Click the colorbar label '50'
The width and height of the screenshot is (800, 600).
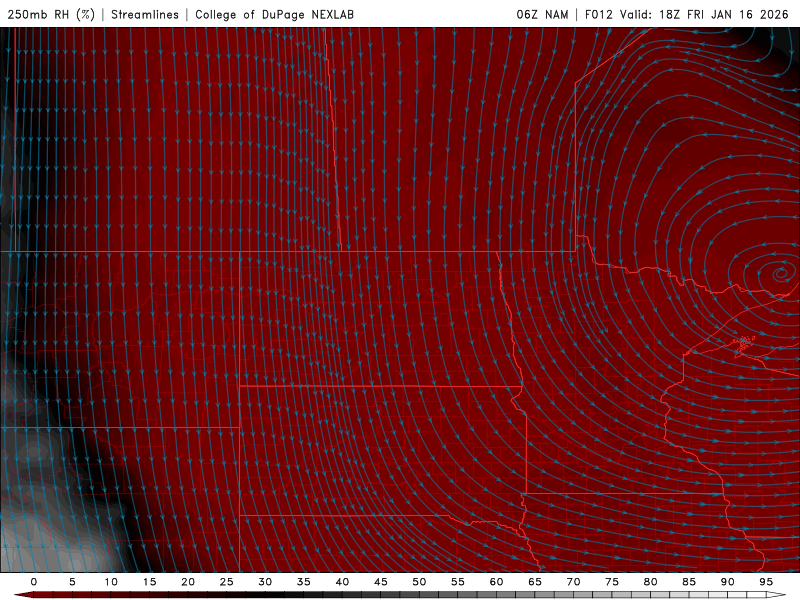(419, 582)
